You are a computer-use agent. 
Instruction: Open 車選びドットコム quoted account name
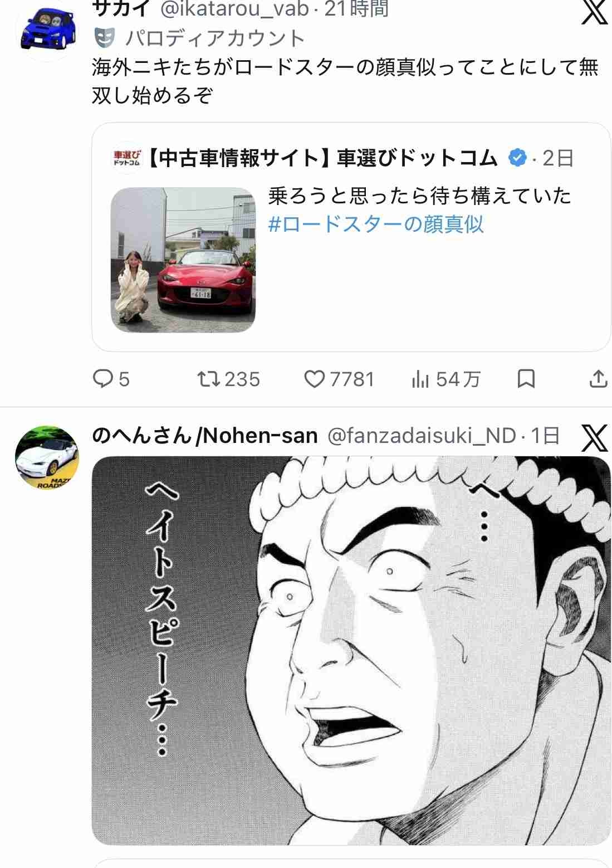[322, 159]
